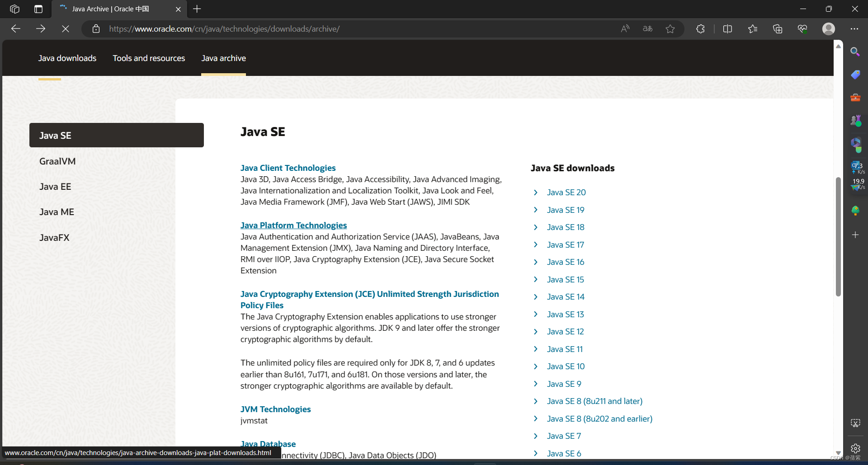Open sidebar Tools briefcase icon
Image resolution: width=868 pixels, height=465 pixels.
click(855, 98)
